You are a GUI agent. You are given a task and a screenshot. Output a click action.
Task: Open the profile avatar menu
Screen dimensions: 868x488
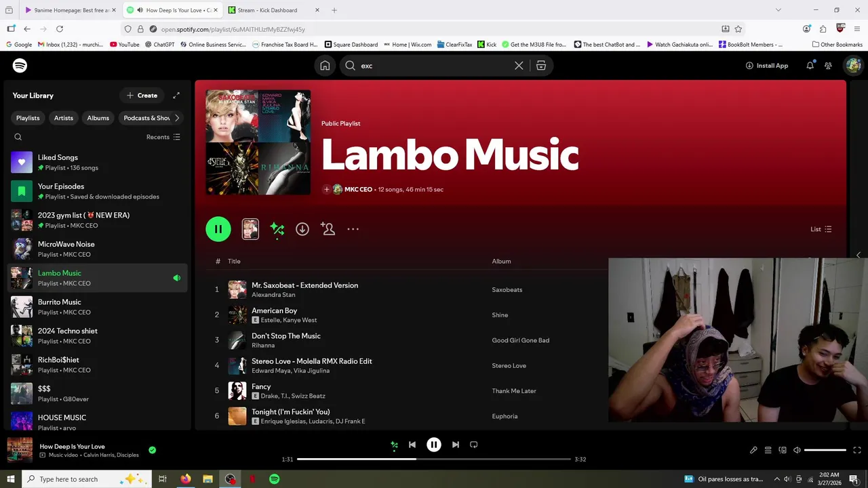(x=853, y=66)
